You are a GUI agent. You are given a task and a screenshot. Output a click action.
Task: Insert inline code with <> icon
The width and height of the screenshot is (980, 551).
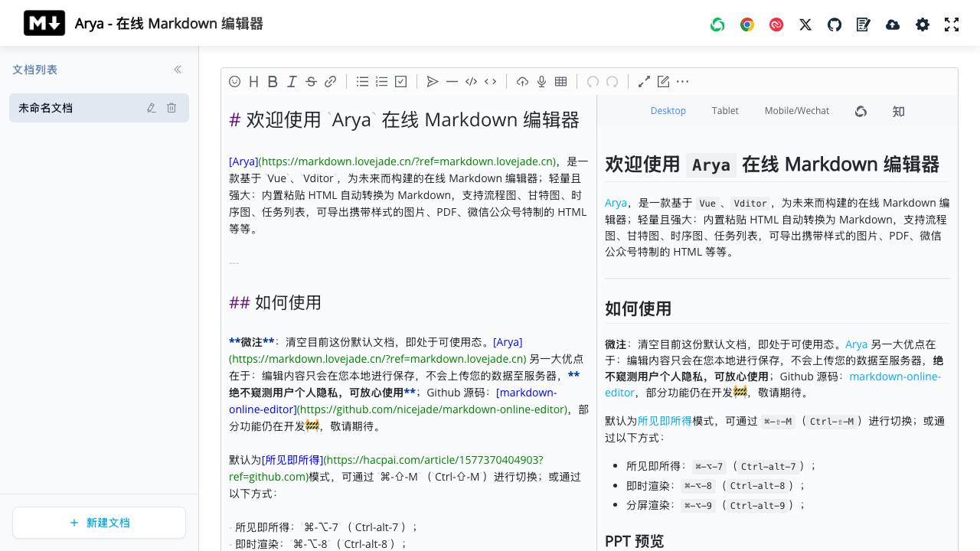[x=490, y=81]
